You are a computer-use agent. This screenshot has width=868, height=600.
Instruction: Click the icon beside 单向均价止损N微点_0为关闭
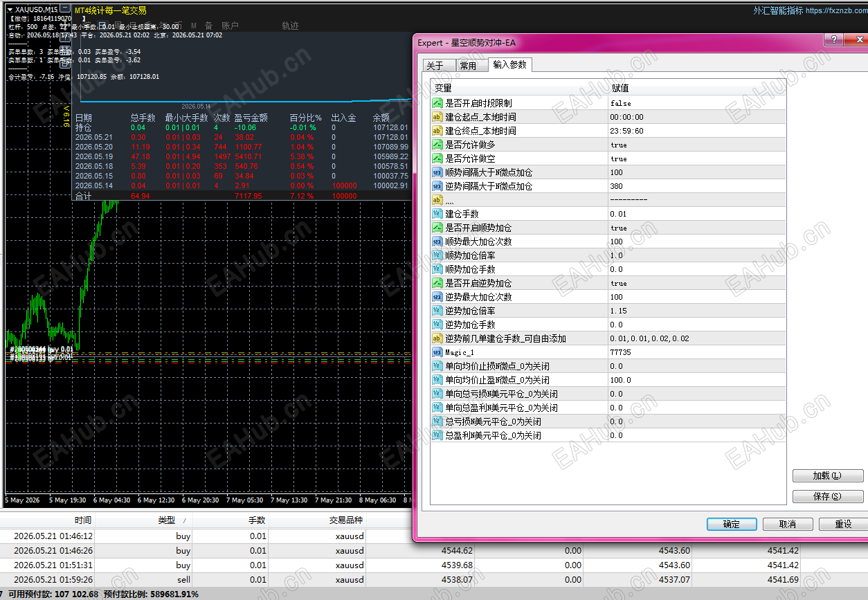(437, 366)
